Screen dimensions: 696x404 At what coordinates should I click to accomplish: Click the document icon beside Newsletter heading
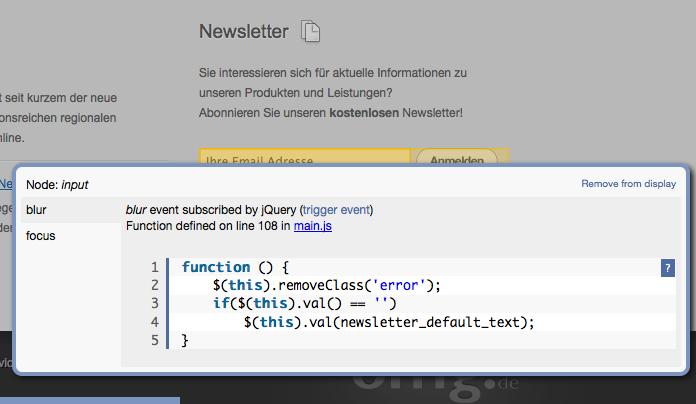pyautogui.click(x=312, y=33)
